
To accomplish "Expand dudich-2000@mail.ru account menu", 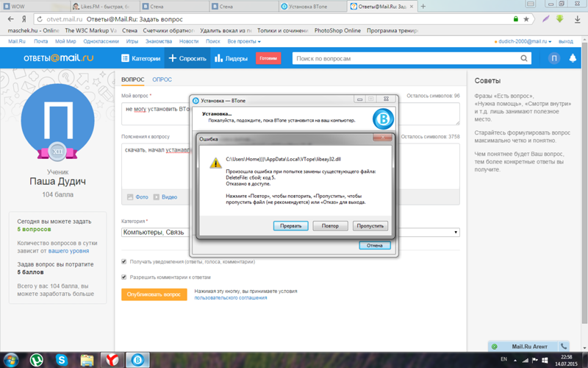I will (523, 41).
